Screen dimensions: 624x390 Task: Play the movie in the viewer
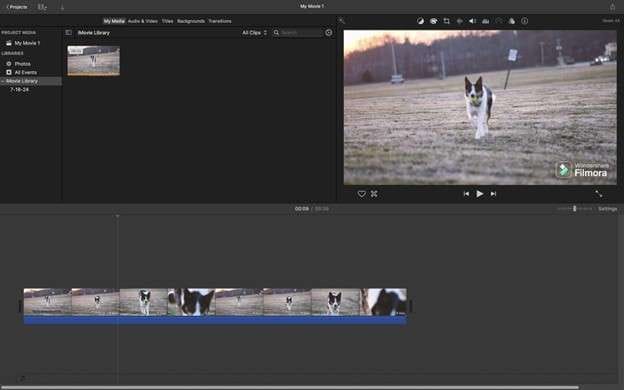pos(480,194)
